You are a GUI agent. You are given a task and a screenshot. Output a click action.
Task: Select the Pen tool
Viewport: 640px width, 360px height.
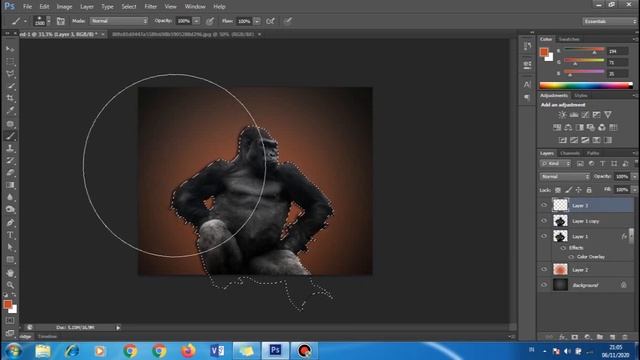pyautogui.click(x=10, y=223)
